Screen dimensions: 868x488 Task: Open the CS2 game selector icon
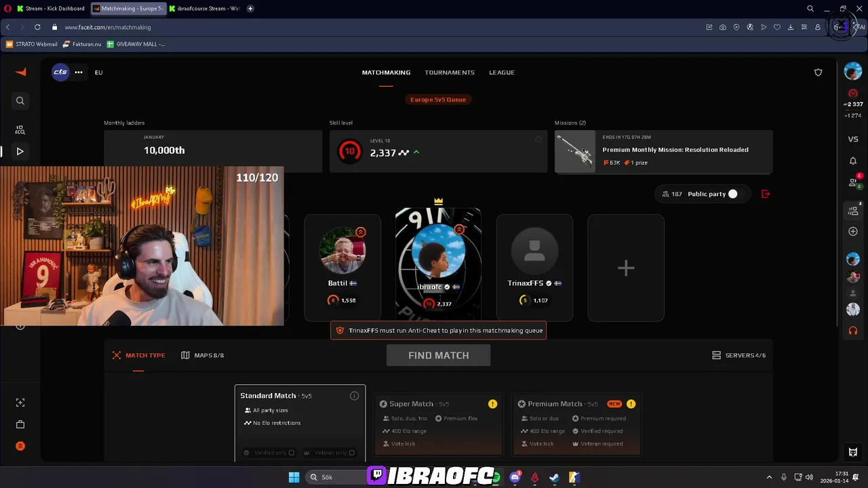(x=60, y=72)
